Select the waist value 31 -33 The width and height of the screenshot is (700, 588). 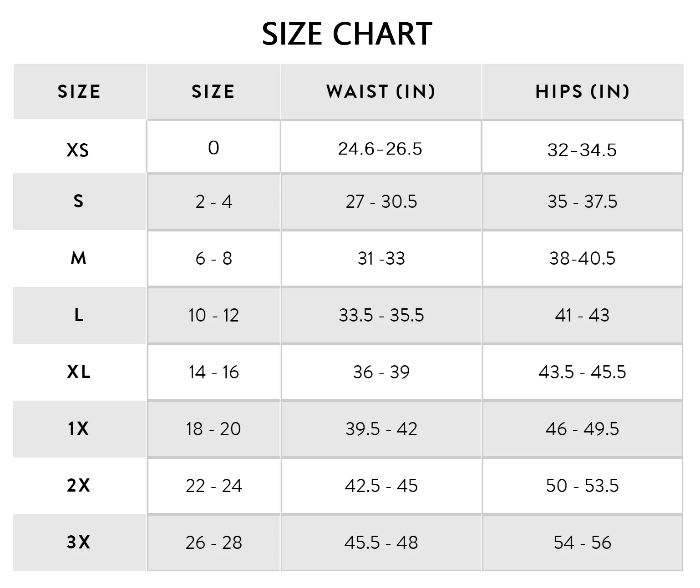[381, 258]
